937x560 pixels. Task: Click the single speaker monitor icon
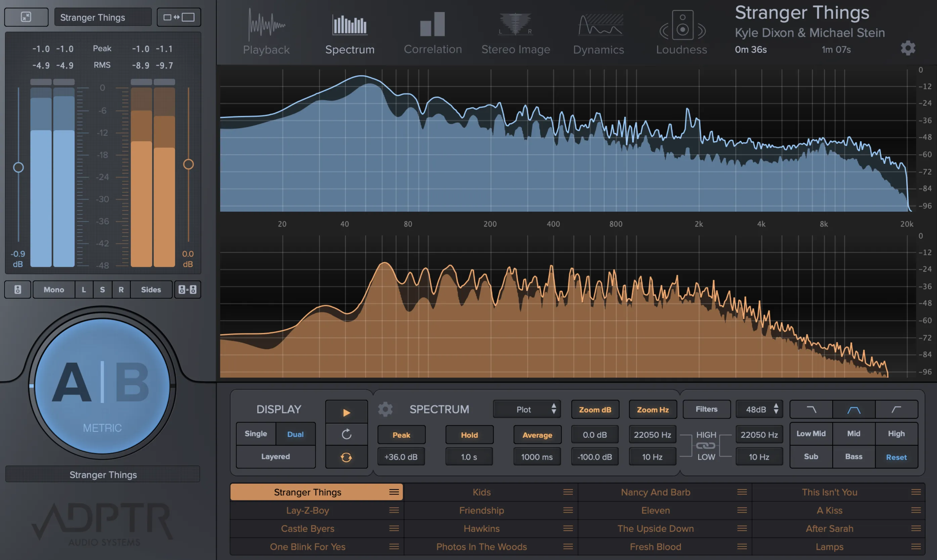18,289
